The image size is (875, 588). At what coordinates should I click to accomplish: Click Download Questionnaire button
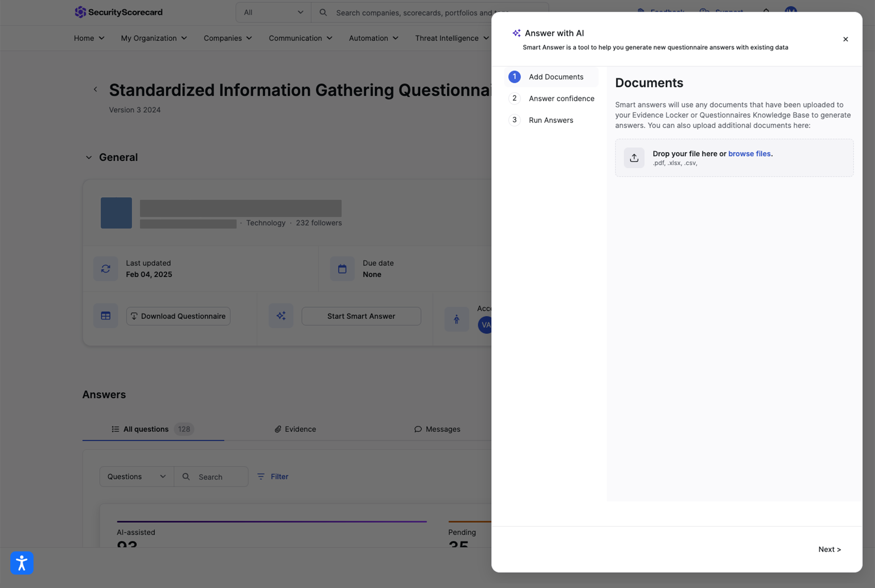click(178, 316)
